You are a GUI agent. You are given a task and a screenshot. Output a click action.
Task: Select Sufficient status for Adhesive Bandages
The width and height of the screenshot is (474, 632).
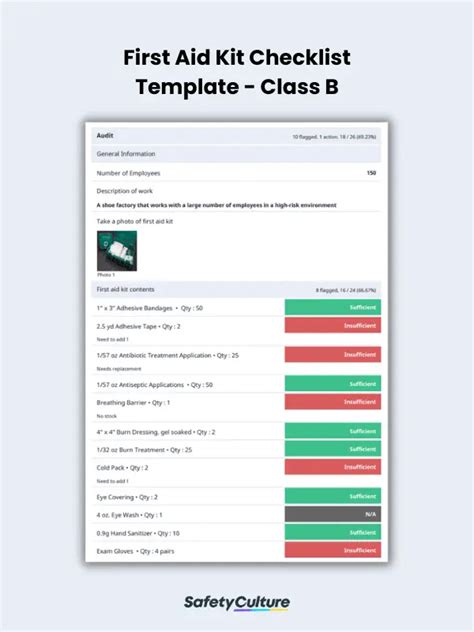click(333, 308)
